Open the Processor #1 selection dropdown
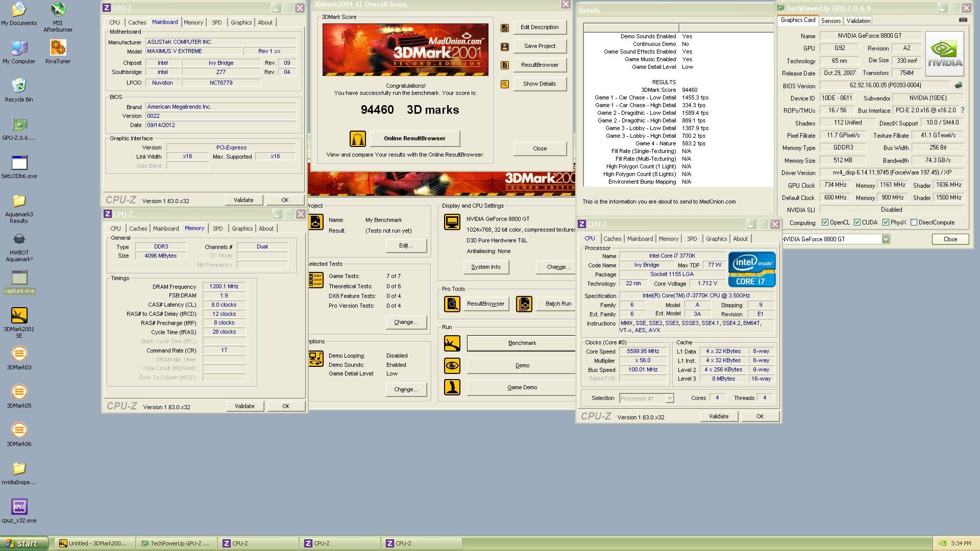The width and height of the screenshot is (980, 551). [669, 398]
